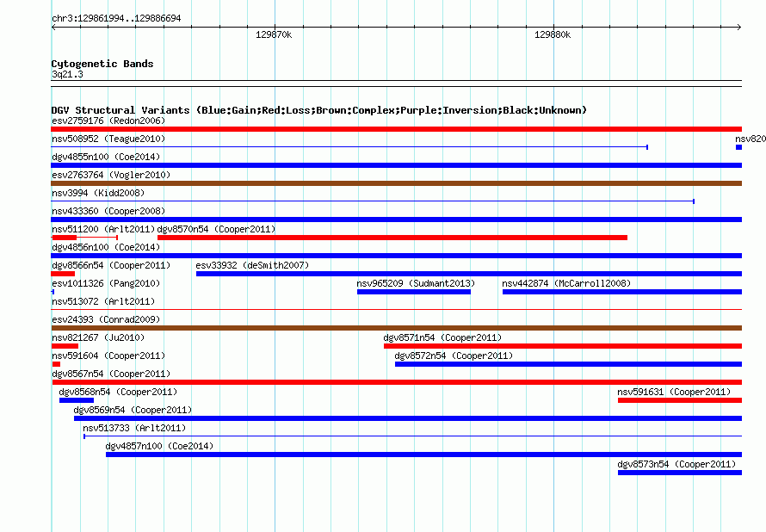The width and height of the screenshot is (766, 532).
Task: Select the brown esv24393 complex bar
Action: [x=396, y=328]
